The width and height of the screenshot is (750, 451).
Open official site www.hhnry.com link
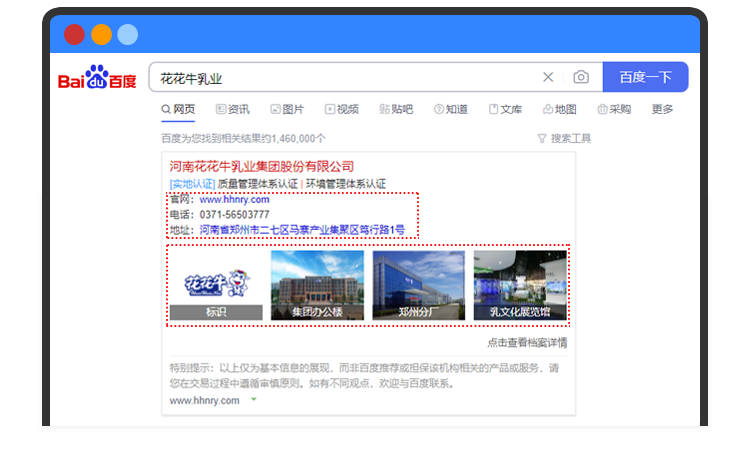tap(234, 199)
